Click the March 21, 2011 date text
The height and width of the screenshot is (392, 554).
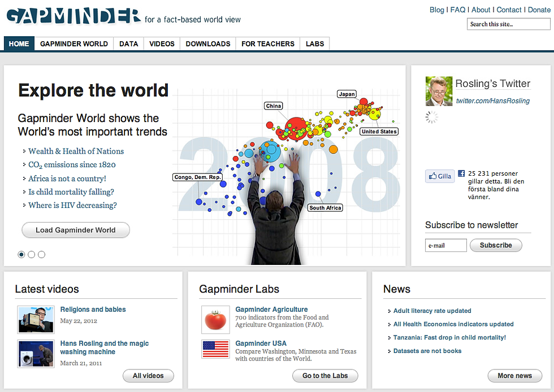[81, 363]
